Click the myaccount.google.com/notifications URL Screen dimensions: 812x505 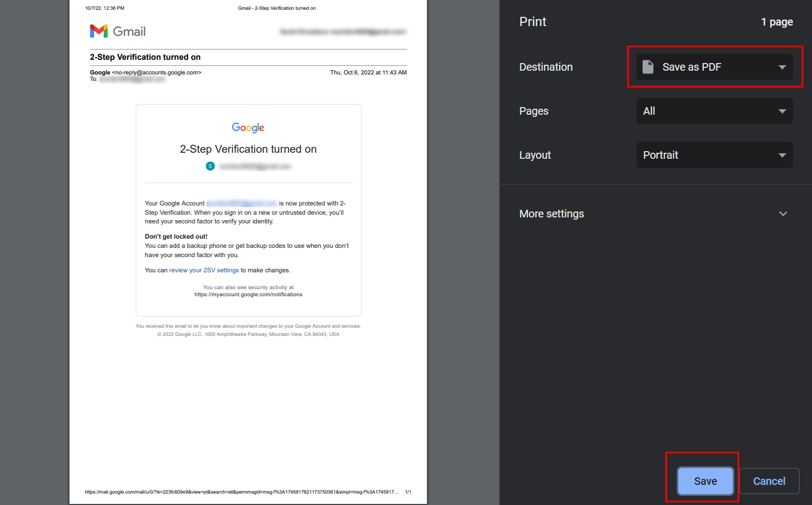coord(248,295)
